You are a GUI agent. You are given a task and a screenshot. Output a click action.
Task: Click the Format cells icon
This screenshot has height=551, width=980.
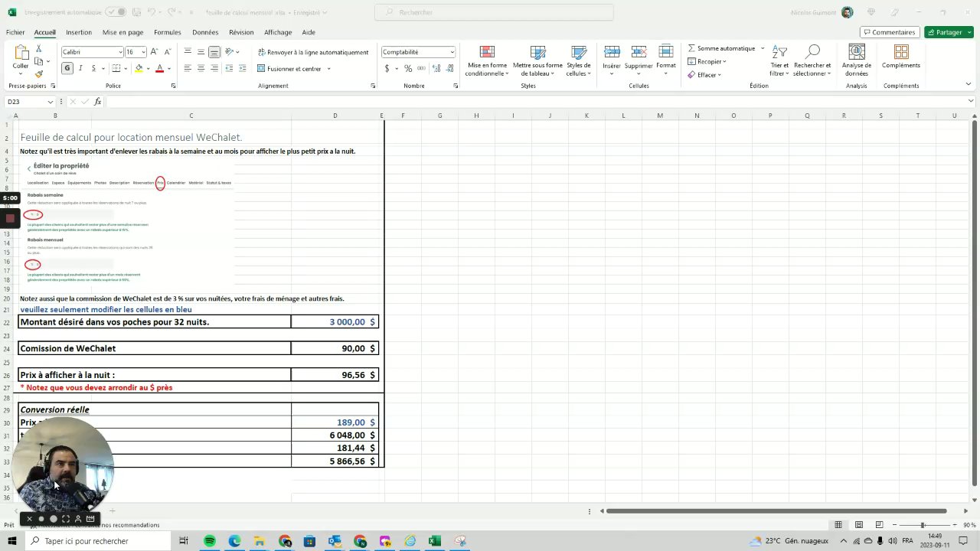click(x=666, y=52)
